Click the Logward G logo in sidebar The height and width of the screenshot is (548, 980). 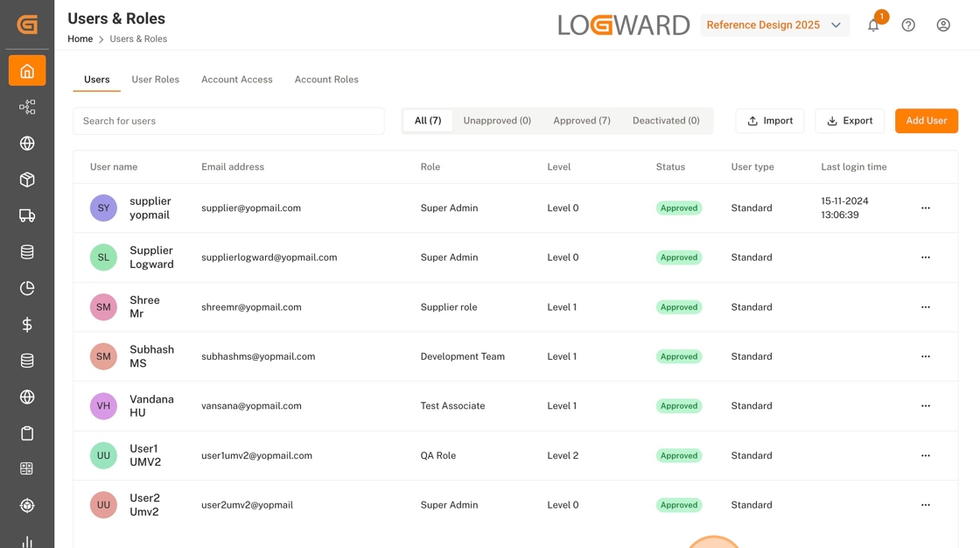click(x=27, y=25)
